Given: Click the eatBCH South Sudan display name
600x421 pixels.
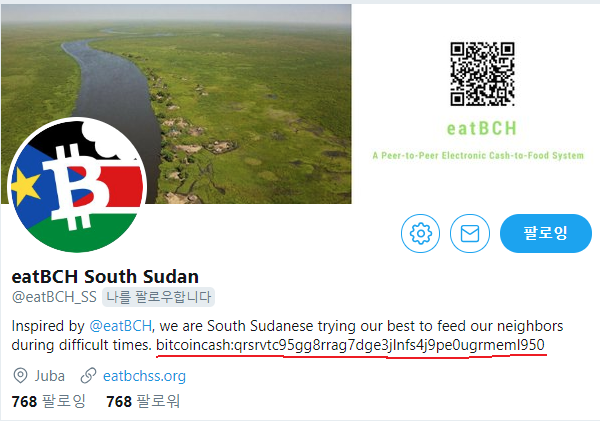Looking at the screenshot, I should (105, 276).
